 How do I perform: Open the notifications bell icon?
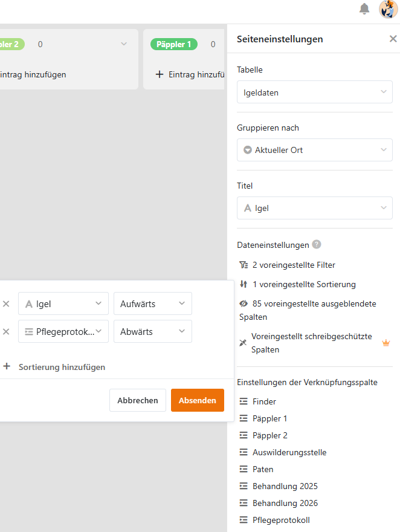click(364, 9)
